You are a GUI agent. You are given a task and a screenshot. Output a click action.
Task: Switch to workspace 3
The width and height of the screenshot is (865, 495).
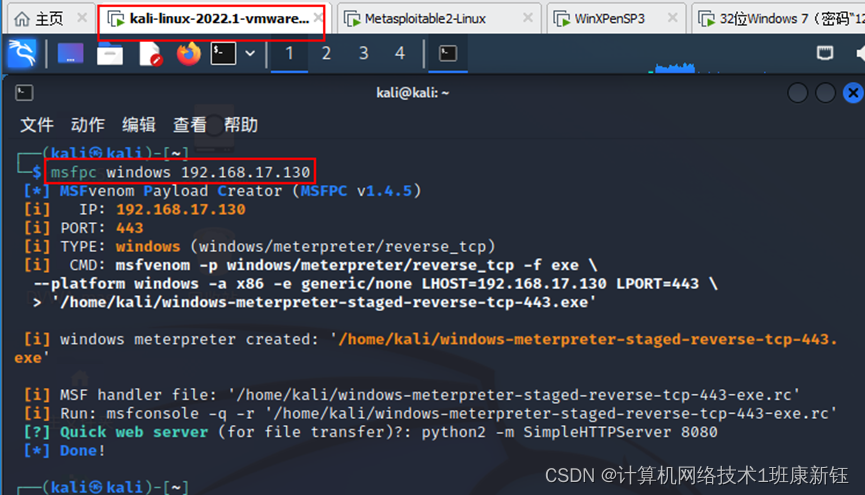(x=364, y=54)
